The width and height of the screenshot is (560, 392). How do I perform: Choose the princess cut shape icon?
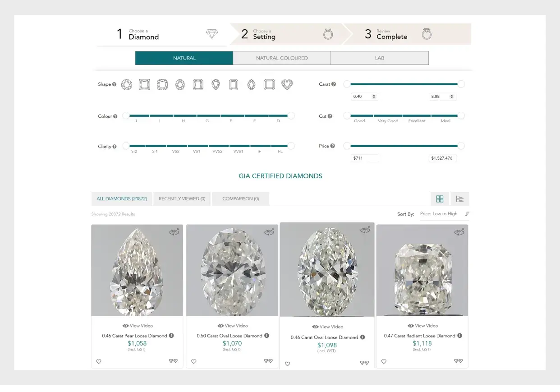coord(144,84)
